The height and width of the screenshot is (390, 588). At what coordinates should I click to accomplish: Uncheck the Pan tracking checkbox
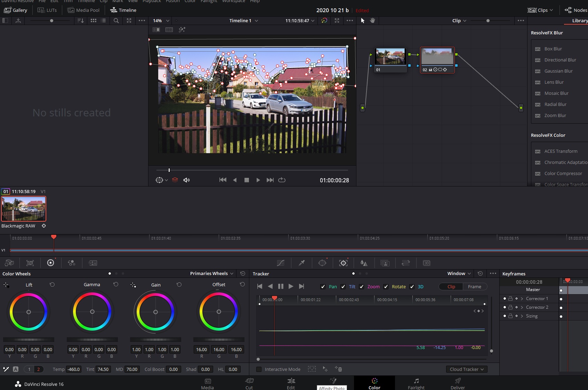[323, 287]
